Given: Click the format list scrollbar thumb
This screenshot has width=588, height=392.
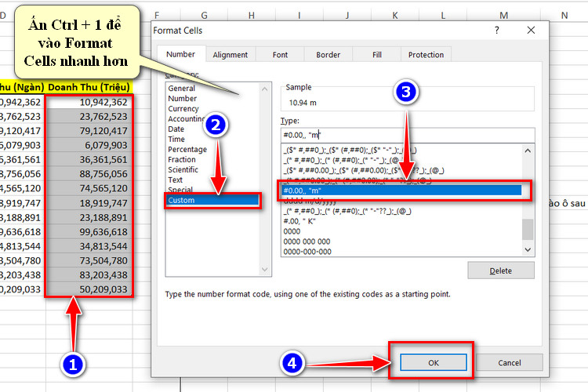Looking at the screenshot, I should tap(528, 229).
